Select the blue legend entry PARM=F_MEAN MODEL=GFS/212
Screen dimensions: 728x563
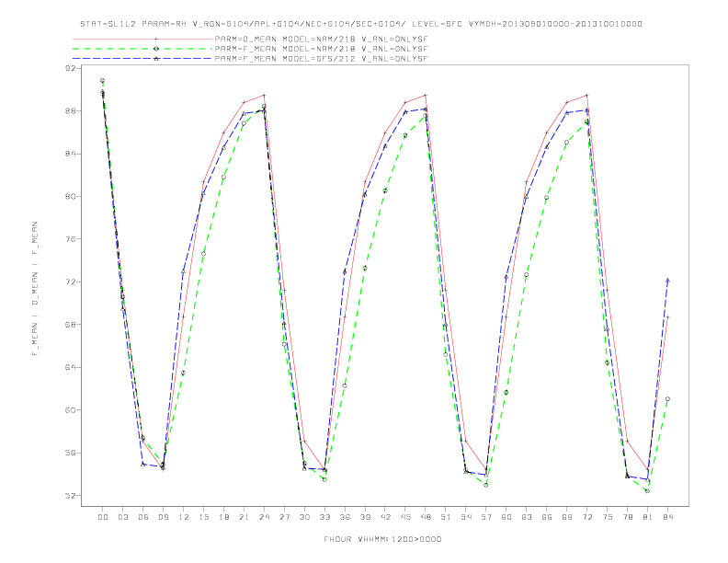pyautogui.click(x=250, y=59)
